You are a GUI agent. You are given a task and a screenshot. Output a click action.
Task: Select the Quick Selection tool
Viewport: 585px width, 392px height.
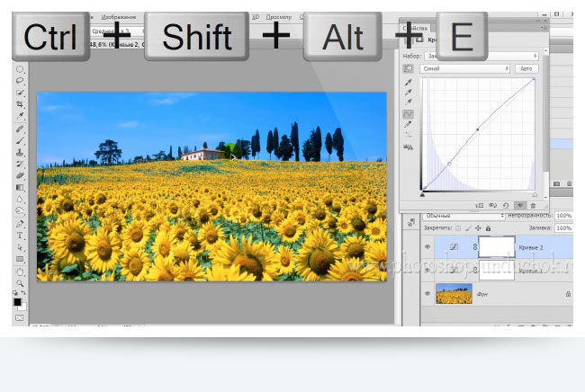click(x=20, y=93)
